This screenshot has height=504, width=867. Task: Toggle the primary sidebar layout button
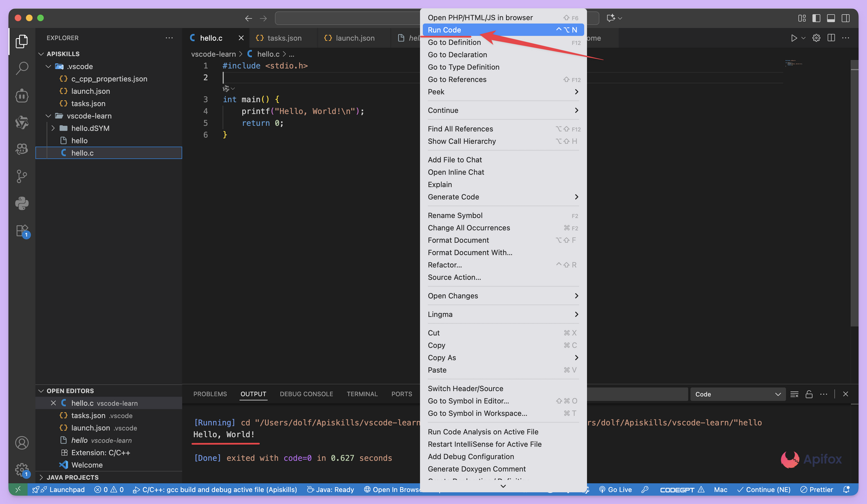[816, 18]
